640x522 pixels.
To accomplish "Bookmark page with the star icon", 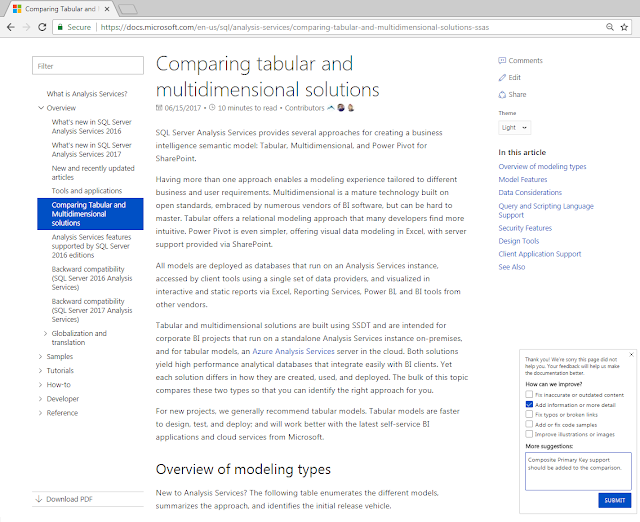I will pyautogui.click(x=624, y=27).
